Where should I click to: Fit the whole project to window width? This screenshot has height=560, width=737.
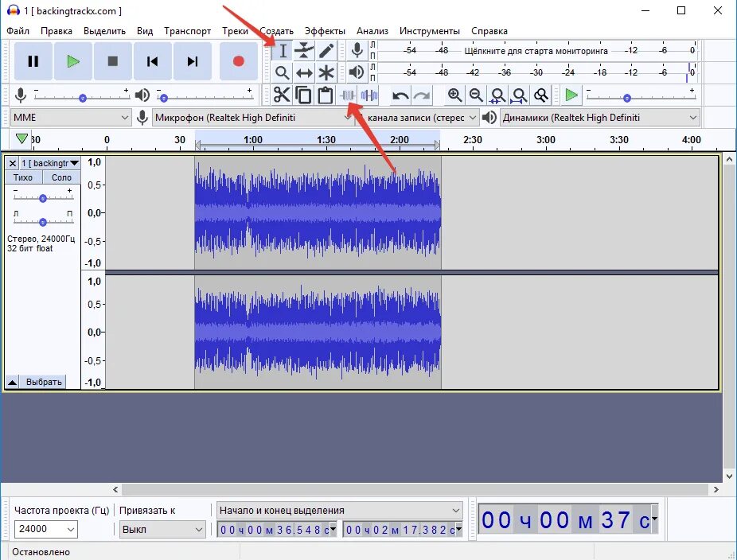(519, 95)
